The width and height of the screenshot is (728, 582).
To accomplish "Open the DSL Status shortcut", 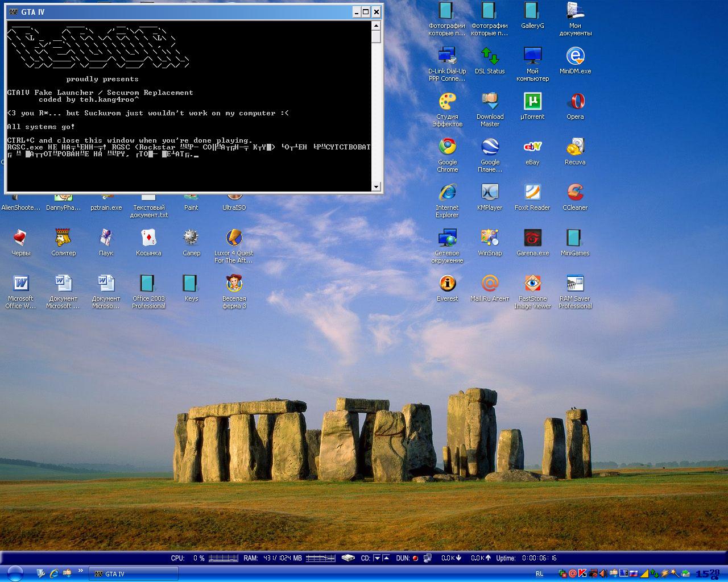I will tap(490, 61).
